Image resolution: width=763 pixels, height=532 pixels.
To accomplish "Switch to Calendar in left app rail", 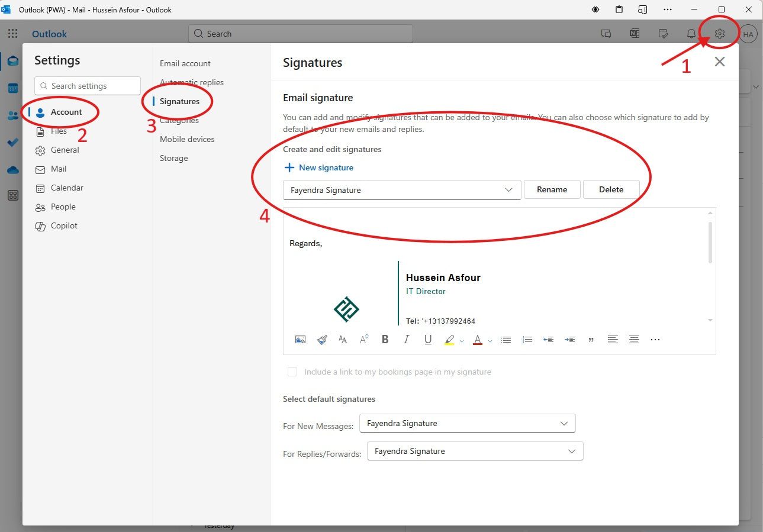I will 12,88.
